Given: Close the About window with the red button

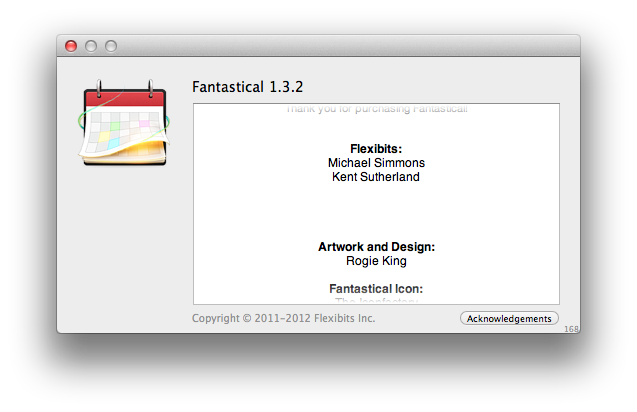Looking at the screenshot, I should (x=71, y=46).
